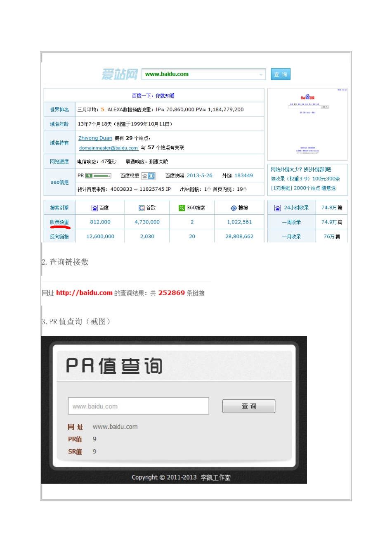Click the Copyright 李凯工作室 footer text
The height and width of the screenshot is (555, 392).
click(181, 477)
